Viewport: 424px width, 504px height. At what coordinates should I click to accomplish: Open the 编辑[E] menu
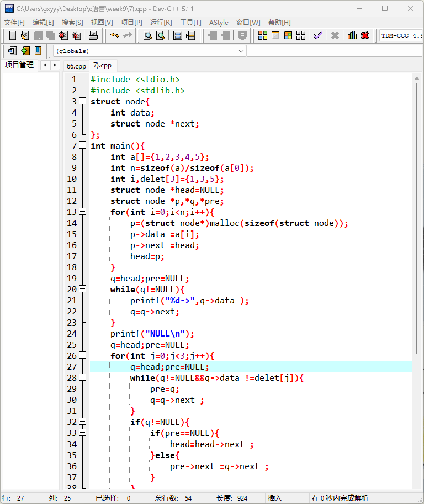[43, 22]
